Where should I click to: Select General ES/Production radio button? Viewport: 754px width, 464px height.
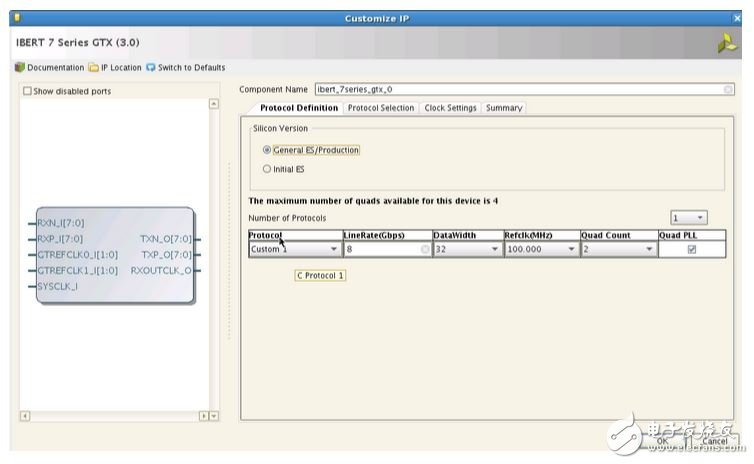click(x=267, y=150)
